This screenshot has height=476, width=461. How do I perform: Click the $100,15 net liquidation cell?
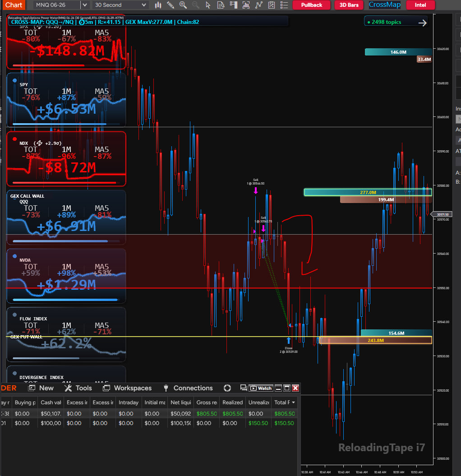click(181, 423)
